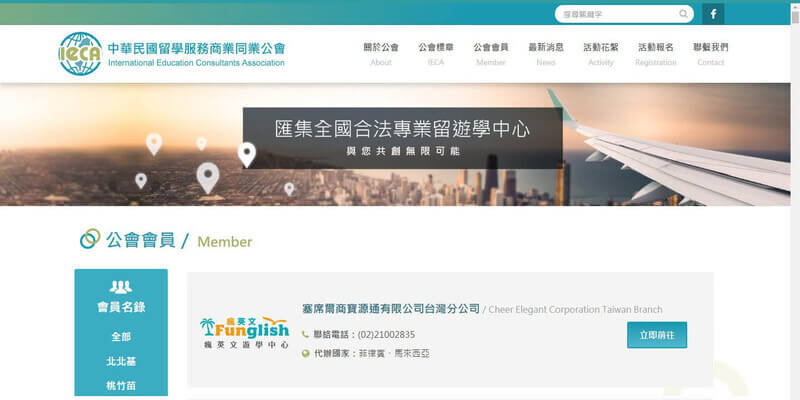Click the Facebook icon in top bar
Screen dimensions: 800x400
713,14
